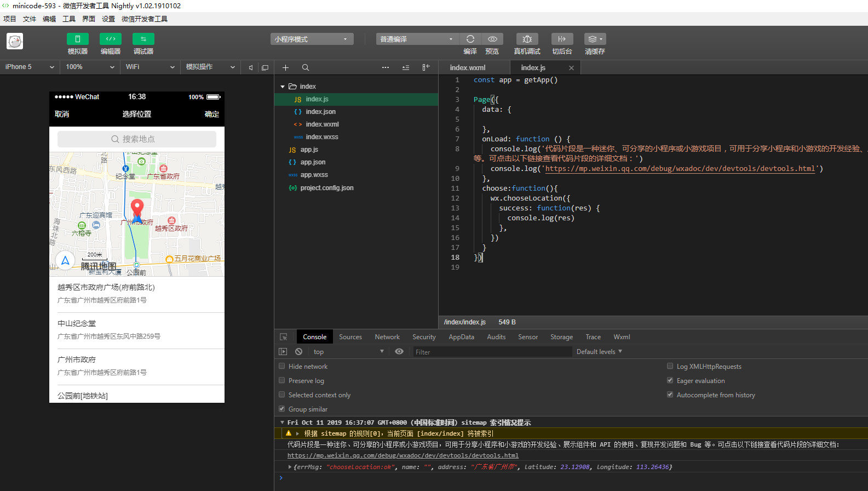Open real device debugging

(527, 39)
